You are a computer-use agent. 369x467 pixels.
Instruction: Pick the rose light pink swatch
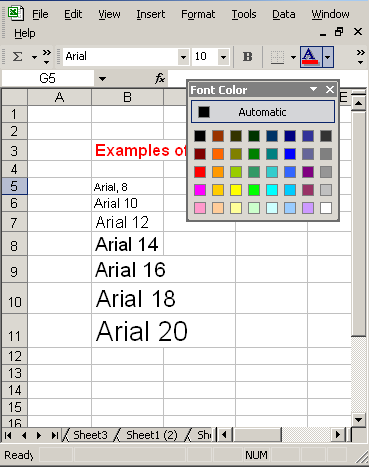point(200,208)
